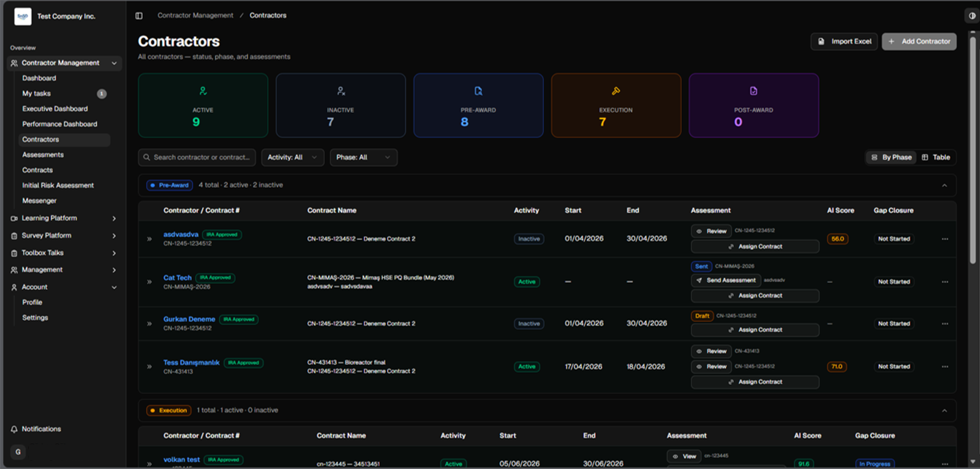The width and height of the screenshot is (980, 469).
Task: Click the Sent badge for Cat Tech
Action: 701,266
